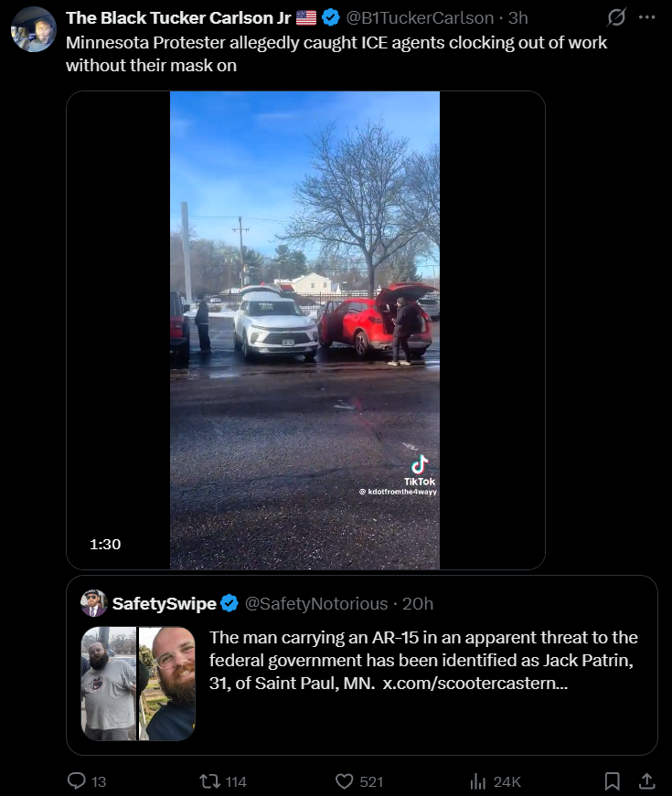Open The Black Tucker Carlson Jr avatar
The width and height of the screenshot is (672, 796).
click(34, 29)
